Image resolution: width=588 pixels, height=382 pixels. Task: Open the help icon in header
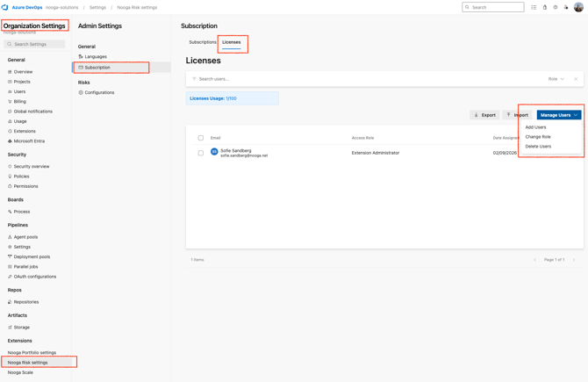[x=556, y=7]
